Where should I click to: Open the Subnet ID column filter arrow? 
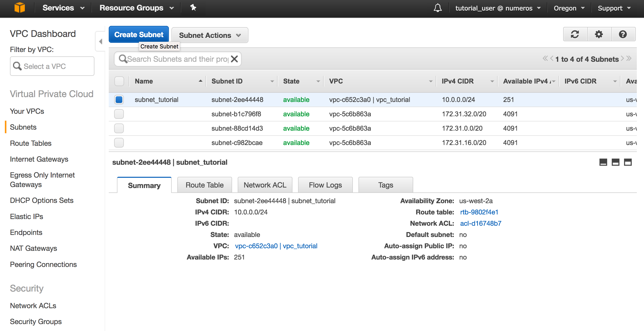[x=272, y=81]
